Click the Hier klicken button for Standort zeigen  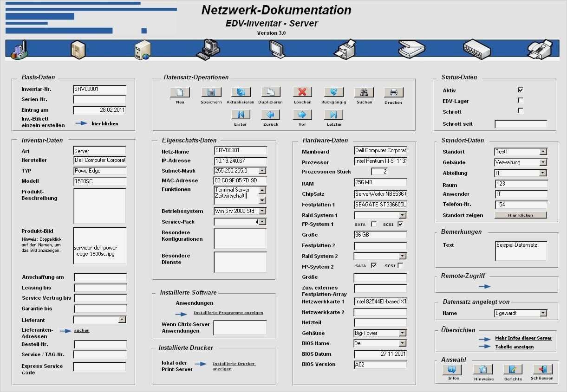click(521, 215)
